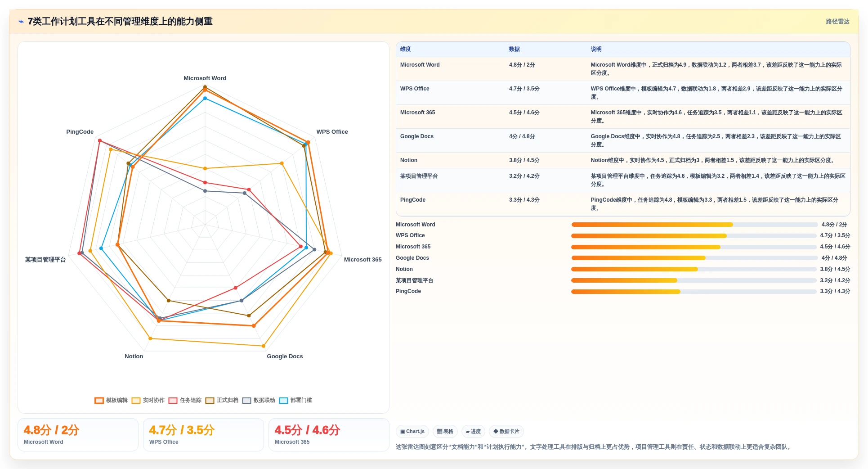
Task: Click the 4分 / 4.8分 table cell
Action: [x=522, y=136]
